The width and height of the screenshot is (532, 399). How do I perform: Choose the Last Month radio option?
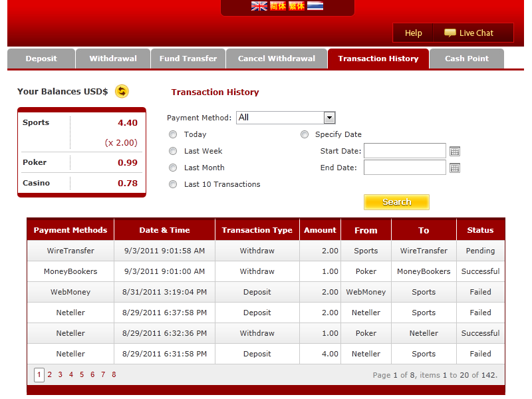(x=174, y=168)
